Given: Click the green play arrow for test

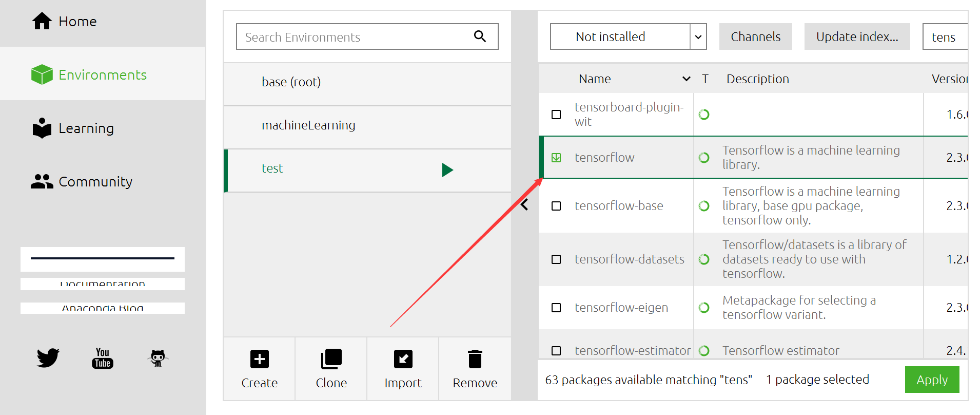Looking at the screenshot, I should click(x=447, y=169).
